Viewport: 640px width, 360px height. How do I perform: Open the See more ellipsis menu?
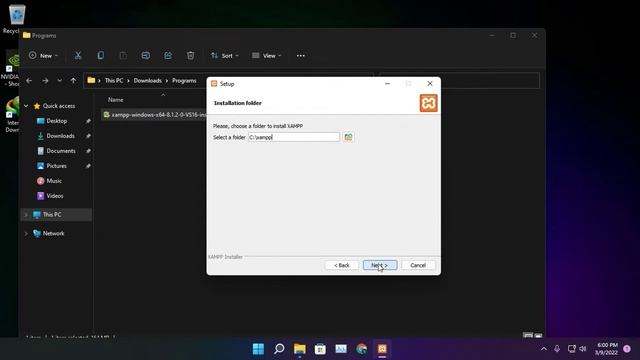301,56
